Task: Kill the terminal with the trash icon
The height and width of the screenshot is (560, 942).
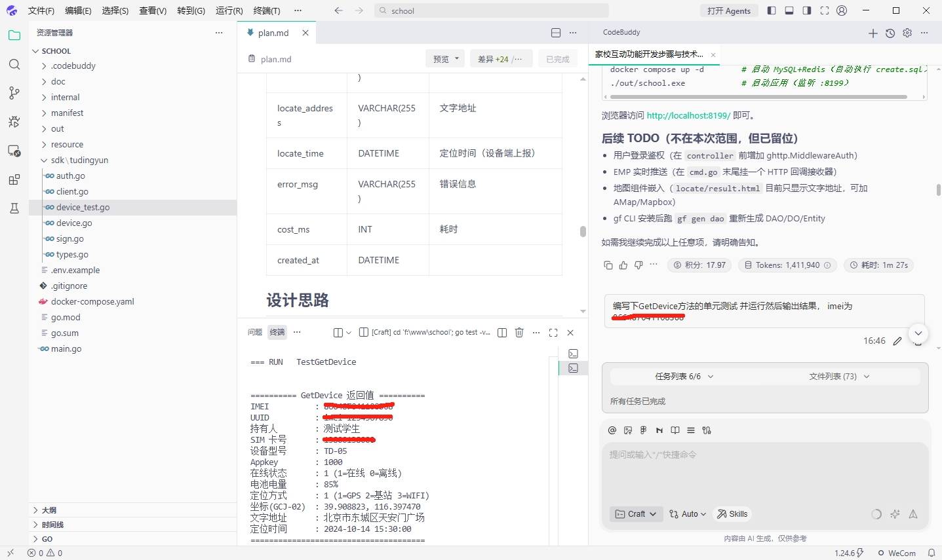Action: (x=519, y=333)
